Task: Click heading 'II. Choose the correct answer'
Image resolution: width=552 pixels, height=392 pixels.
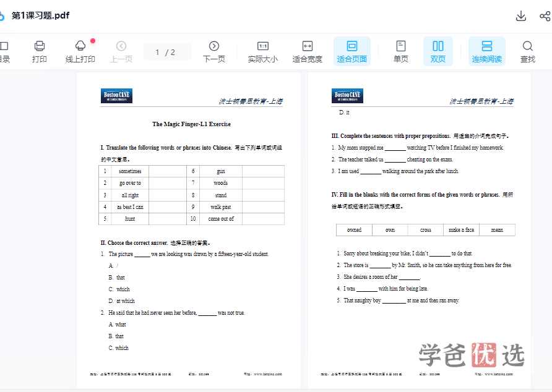Action: click(x=134, y=243)
